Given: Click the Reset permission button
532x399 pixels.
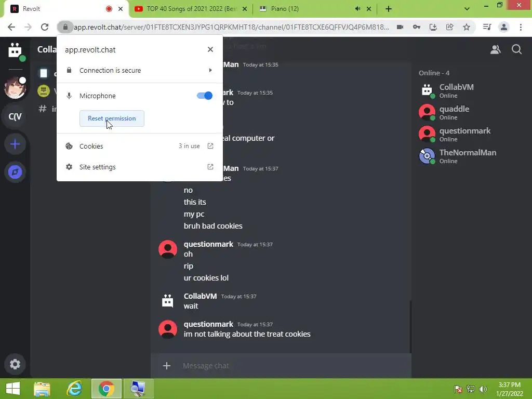Looking at the screenshot, I should 112,118.
